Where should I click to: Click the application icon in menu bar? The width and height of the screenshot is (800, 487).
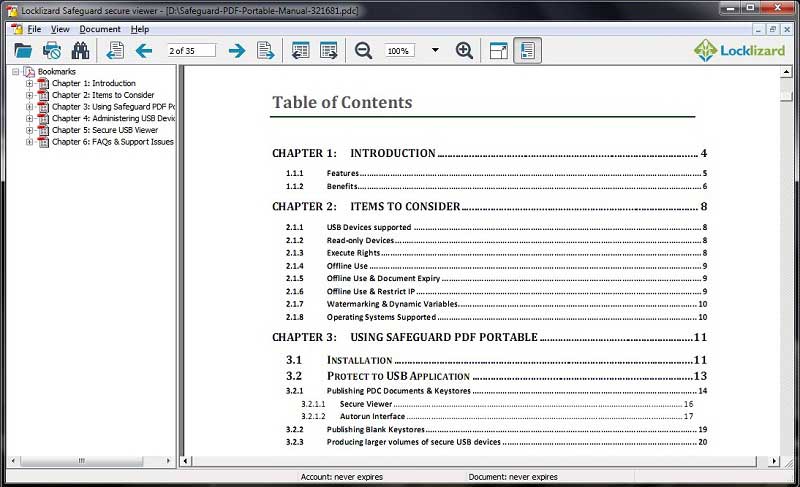[x=17, y=29]
